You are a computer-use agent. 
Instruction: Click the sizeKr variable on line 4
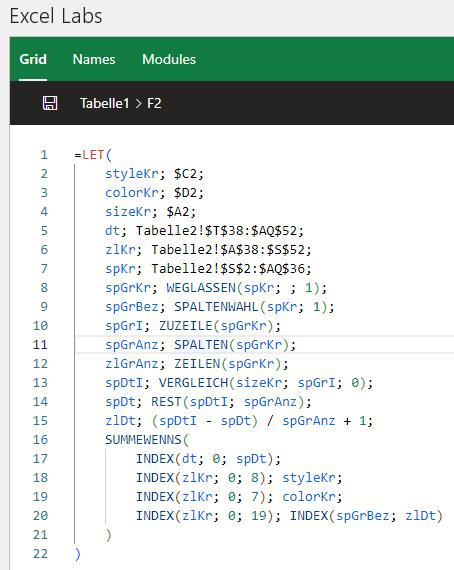tap(128, 212)
